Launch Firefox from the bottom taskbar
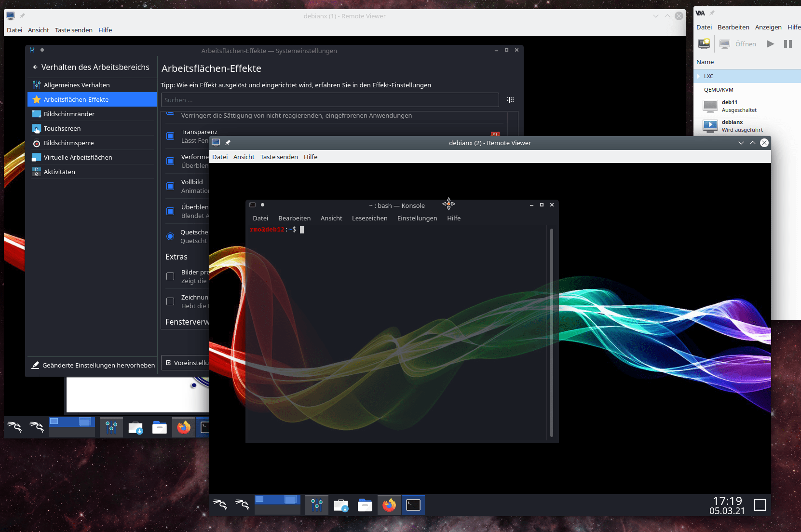This screenshot has height=532, width=801. (x=389, y=505)
